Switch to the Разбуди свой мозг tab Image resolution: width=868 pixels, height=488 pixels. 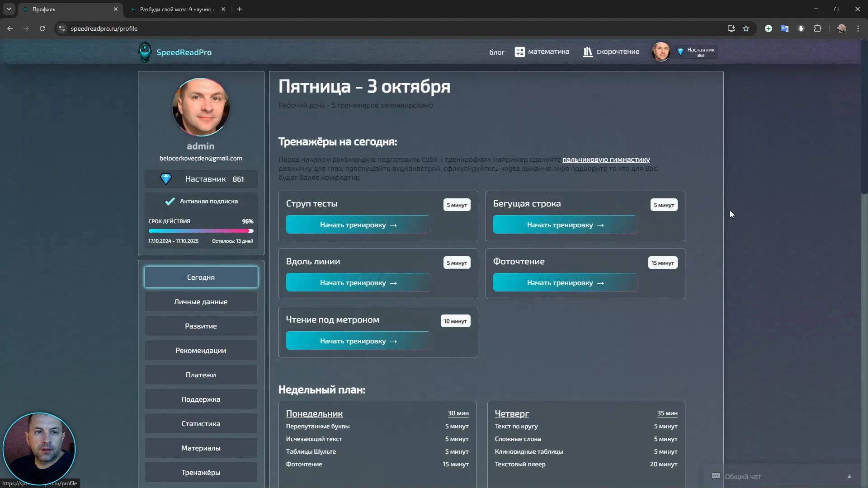177,9
